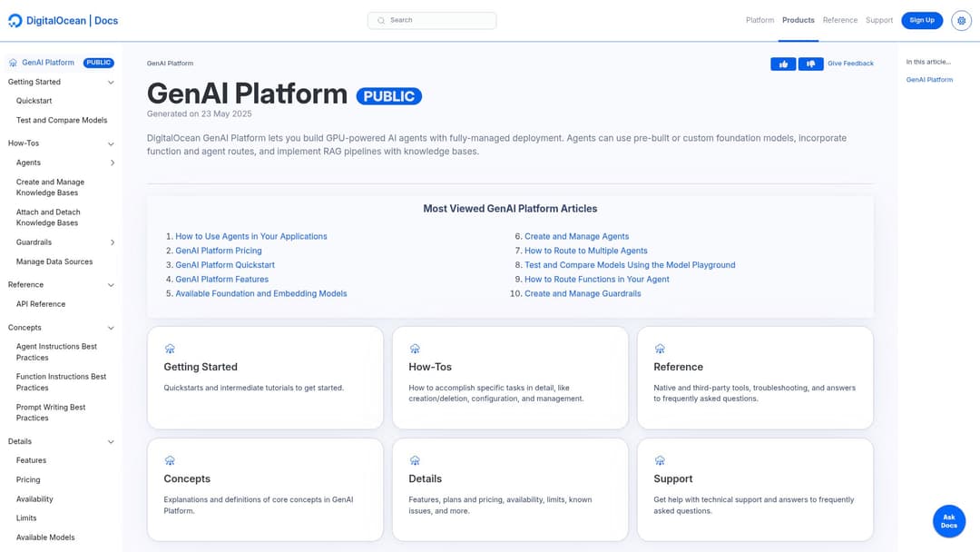Screen dimensions: 980x552
Task: Collapse the How-Tos sidebar section
Action: pos(111,143)
